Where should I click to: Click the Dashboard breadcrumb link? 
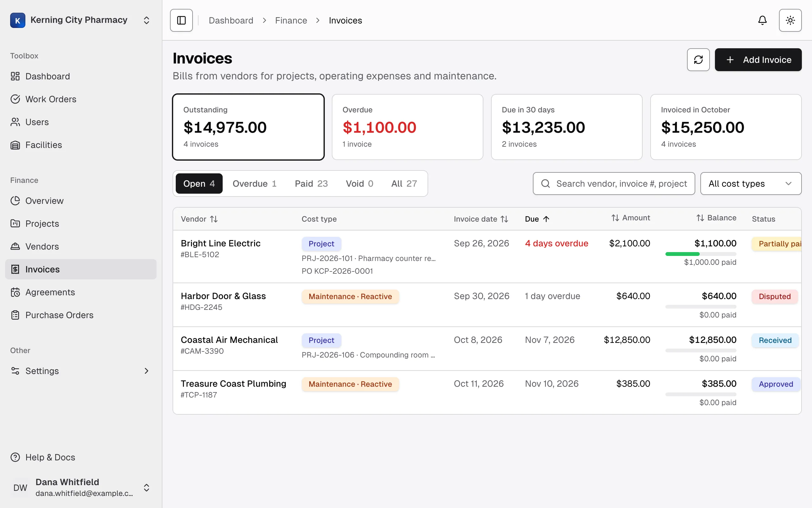click(x=231, y=21)
